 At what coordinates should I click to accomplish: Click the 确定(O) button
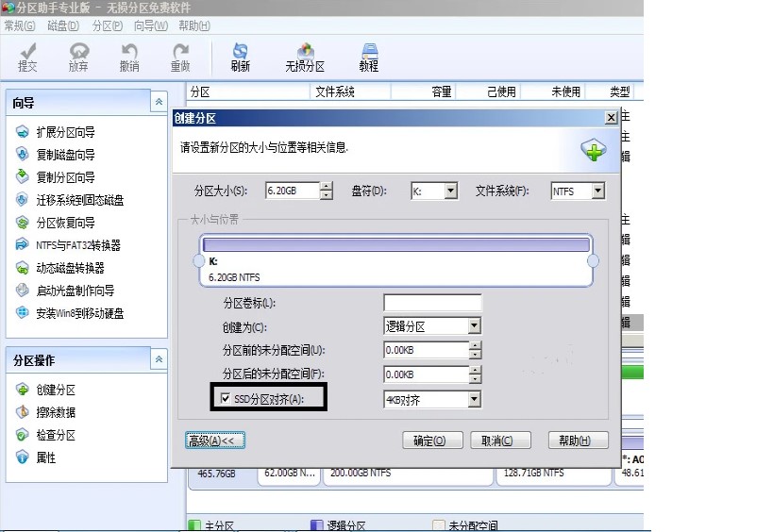pos(432,441)
